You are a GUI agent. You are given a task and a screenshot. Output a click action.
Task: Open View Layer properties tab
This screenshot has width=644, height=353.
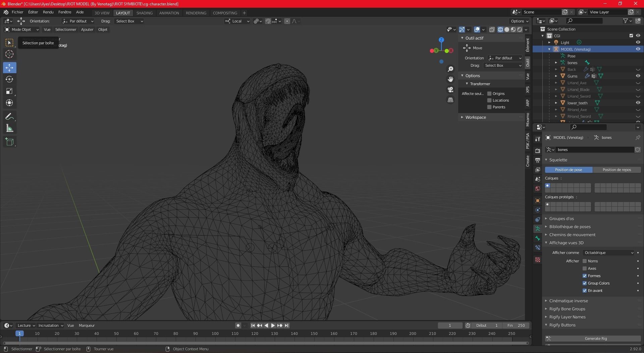pyautogui.click(x=538, y=170)
